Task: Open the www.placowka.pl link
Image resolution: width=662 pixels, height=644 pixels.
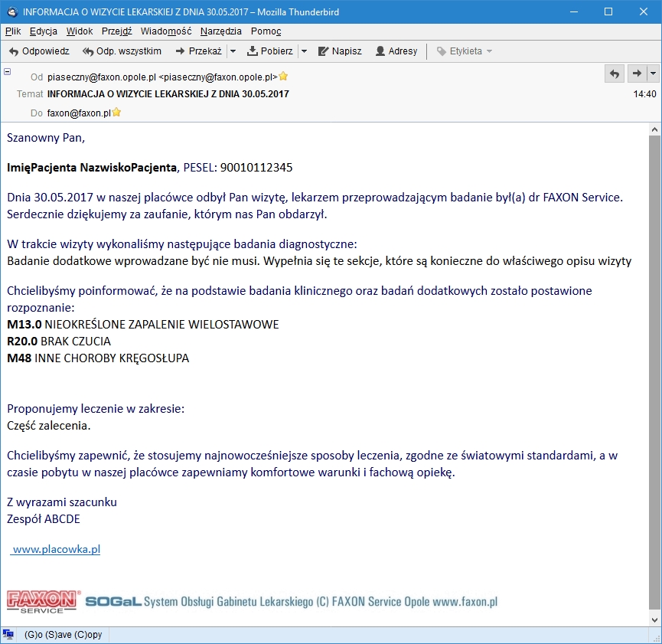Action: point(57,549)
